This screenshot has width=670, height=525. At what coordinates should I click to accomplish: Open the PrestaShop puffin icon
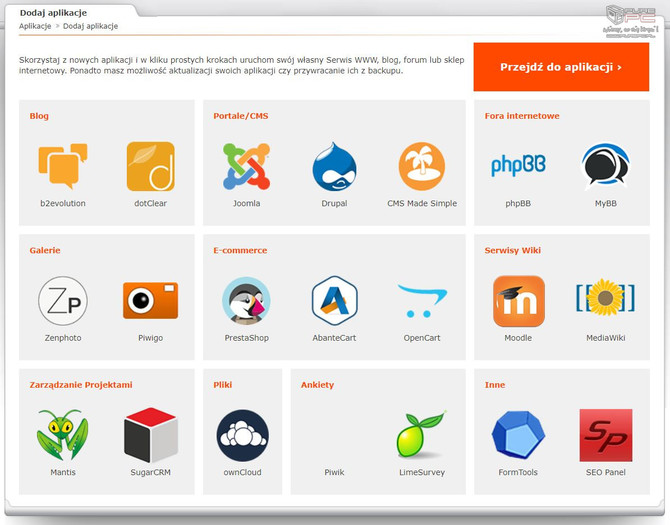pyautogui.click(x=247, y=301)
